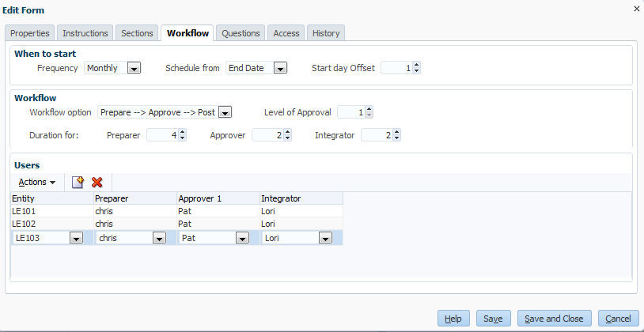The width and height of the screenshot is (644, 332).
Task: Click the add new row icon
Action: pyautogui.click(x=78, y=183)
